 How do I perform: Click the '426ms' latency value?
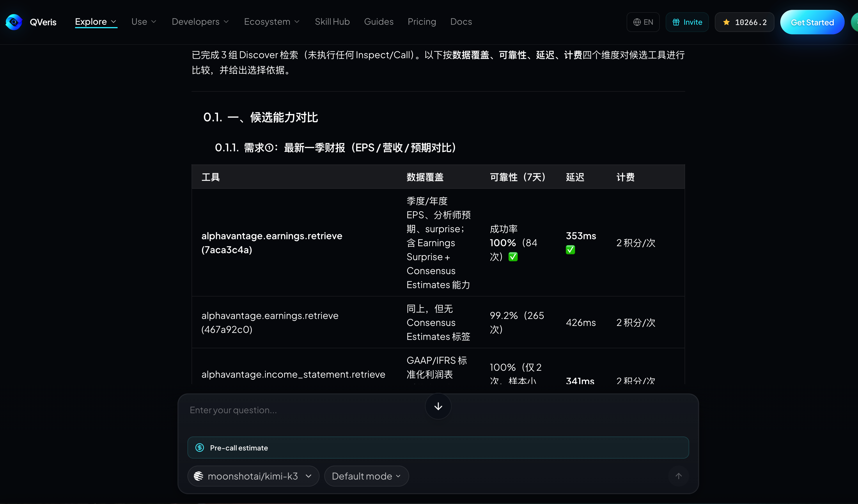(x=581, y=322)
